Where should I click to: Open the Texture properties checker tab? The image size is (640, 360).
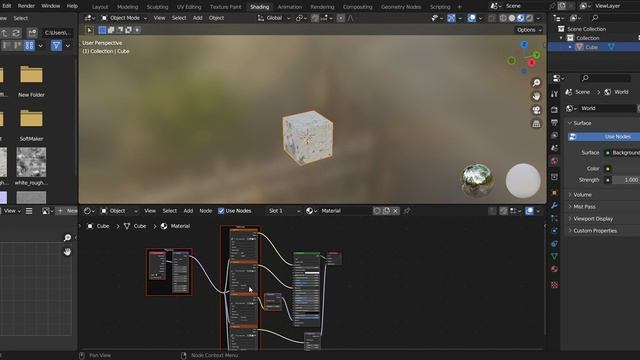coord(554,285)
